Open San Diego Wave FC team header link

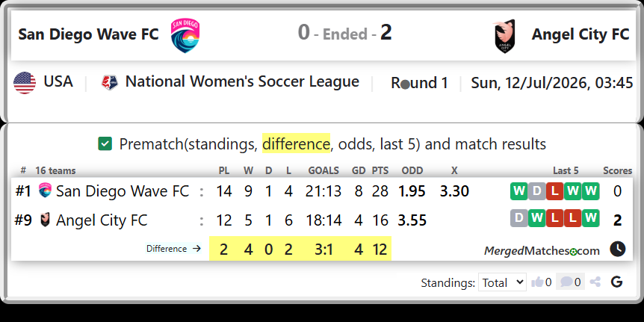click(x=88, y=34)
